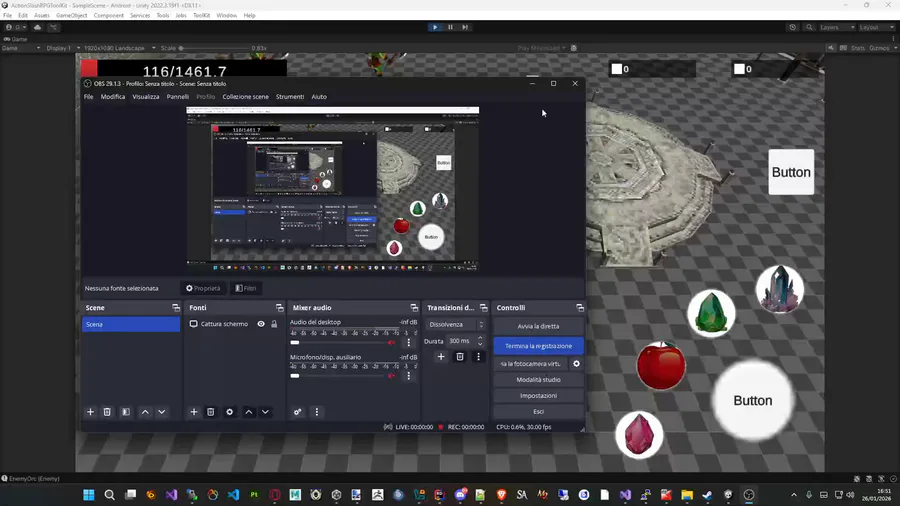Pop out the Transizioni dock panel
900x506 pixels.
pyautogui.click(x=483, y=308)
